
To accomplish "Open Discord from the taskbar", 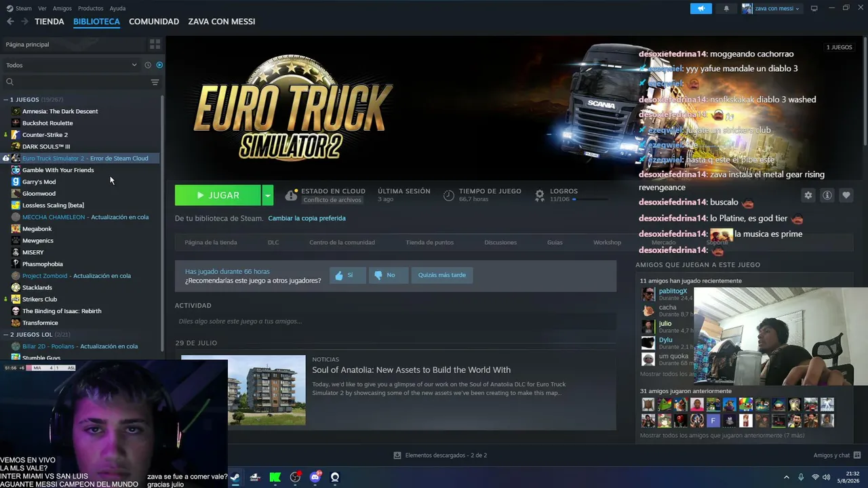I will click(x=315, y=477).
